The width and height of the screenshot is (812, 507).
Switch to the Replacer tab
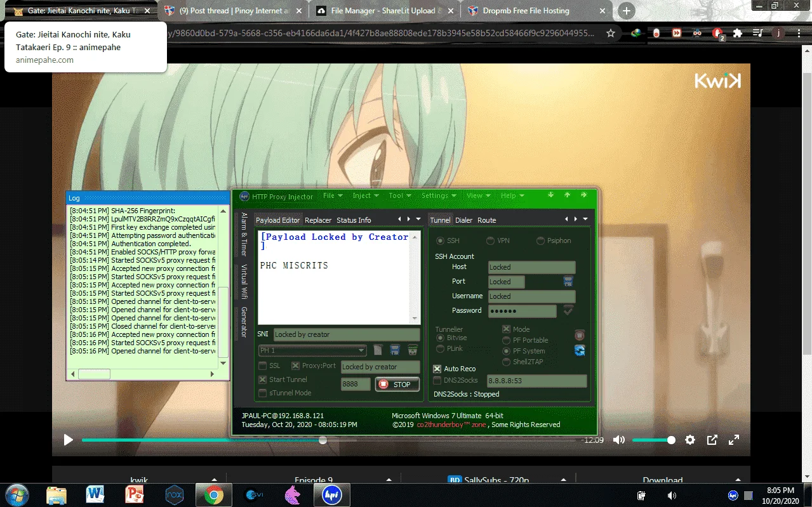pos(318,220)
